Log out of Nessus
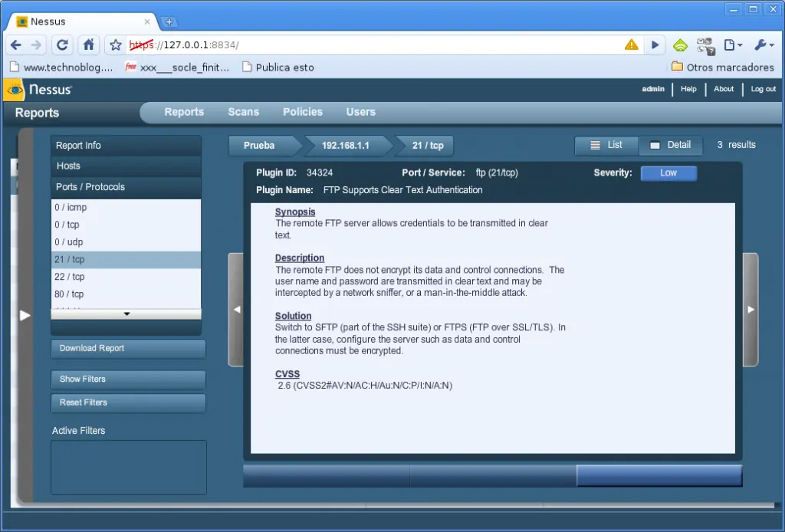This screenshot has height=532, width=785. [763, 89]
